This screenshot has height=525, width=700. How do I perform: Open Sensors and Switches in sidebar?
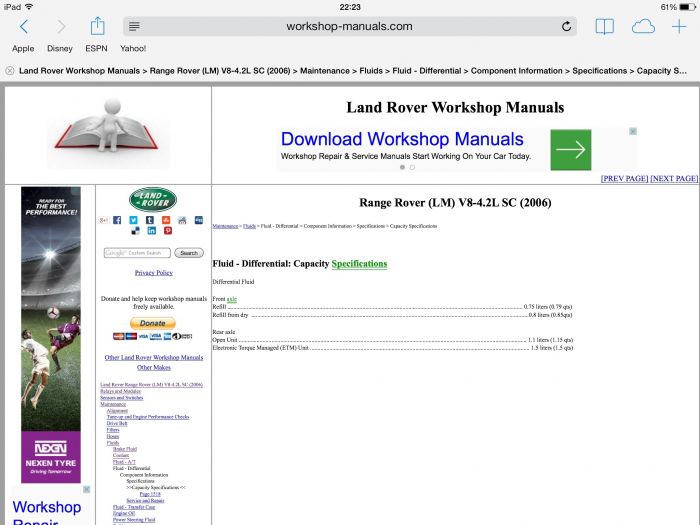pyautogui.click(x=121, y=397)
